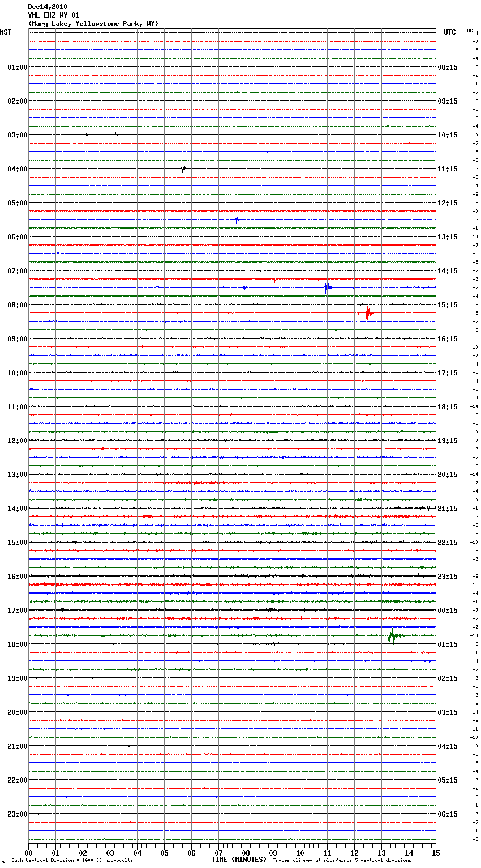Click the red spike on the 07:15 trace
The width and height of the screenshot is (481, 868).
click(274, 279)
